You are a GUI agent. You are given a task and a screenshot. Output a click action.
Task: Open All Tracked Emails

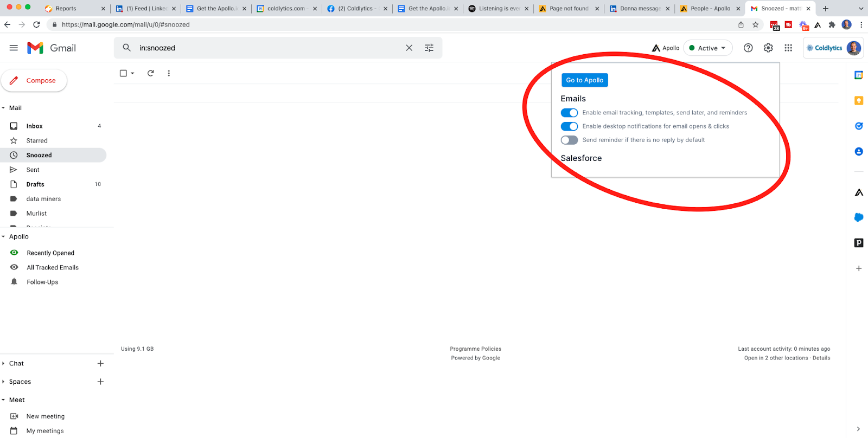pos(53,267)
